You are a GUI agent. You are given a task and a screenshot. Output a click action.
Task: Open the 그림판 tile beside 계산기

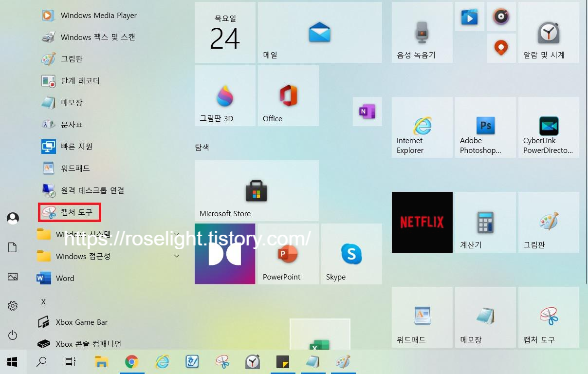tap(549, 223)
